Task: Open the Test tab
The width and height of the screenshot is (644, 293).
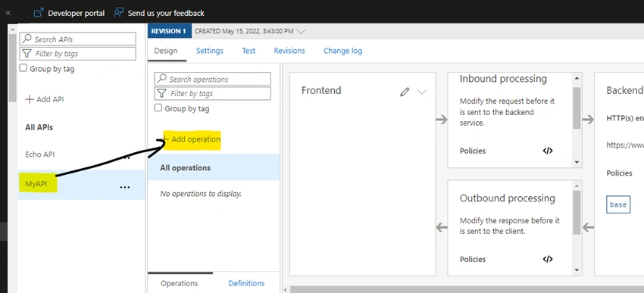Action: [x=249, y=51]
